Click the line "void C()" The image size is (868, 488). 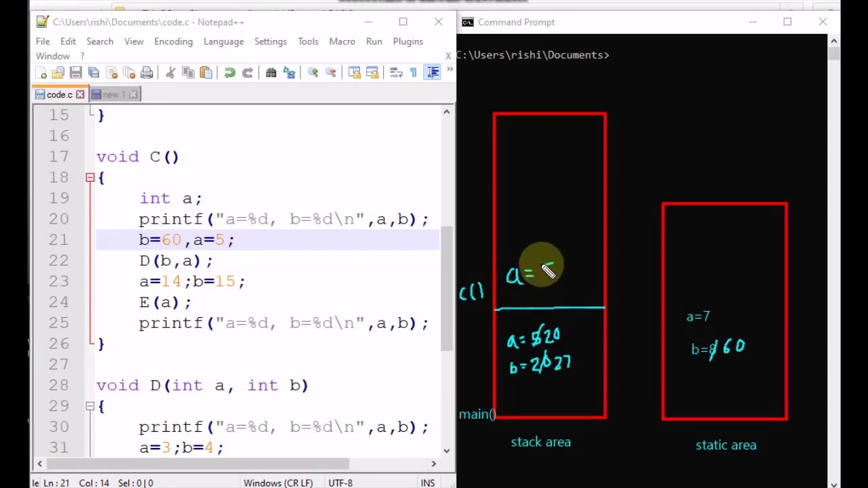138,157
